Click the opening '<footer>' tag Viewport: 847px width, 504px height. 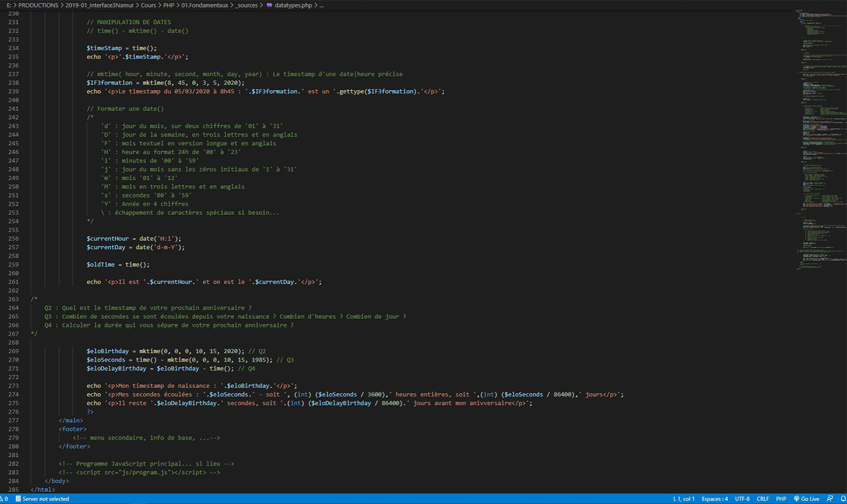(73, 429)
